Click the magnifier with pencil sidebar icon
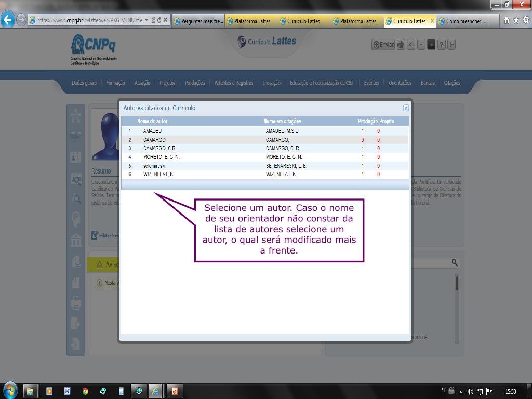 point(76,198)
